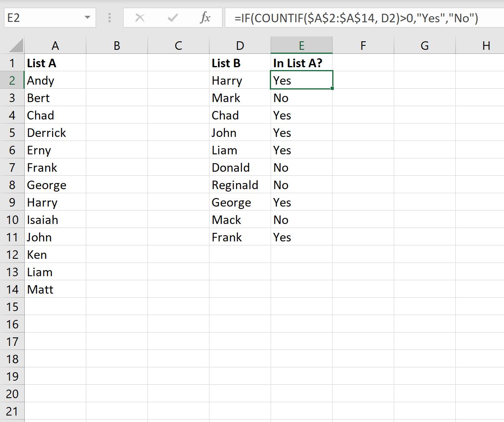Click the In List A? header cell

(x=301, y=63)
